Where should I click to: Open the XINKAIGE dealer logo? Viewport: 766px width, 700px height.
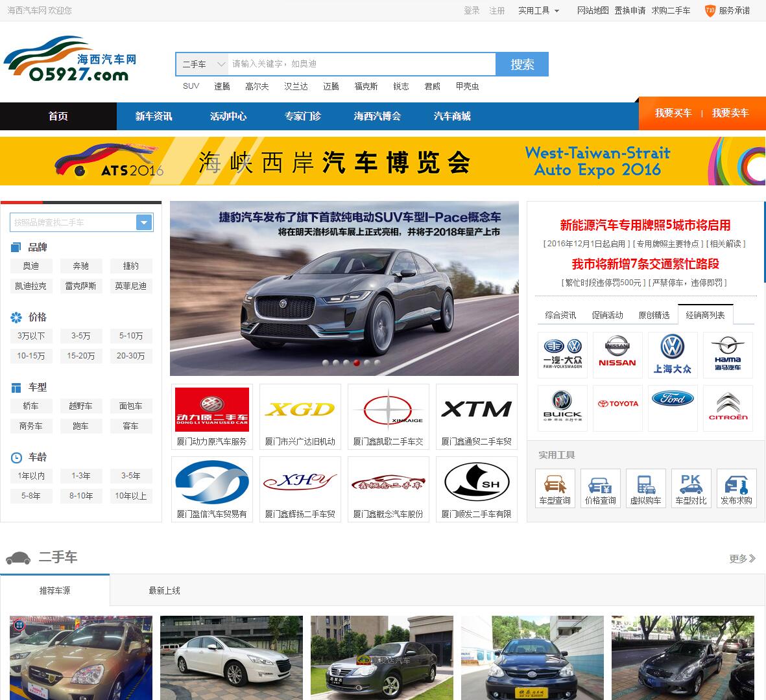click(x=389, y=410)
